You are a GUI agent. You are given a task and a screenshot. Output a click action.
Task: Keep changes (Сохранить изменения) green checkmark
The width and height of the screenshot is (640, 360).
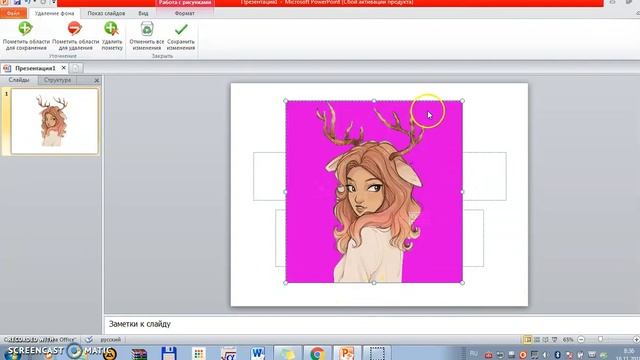181,36
